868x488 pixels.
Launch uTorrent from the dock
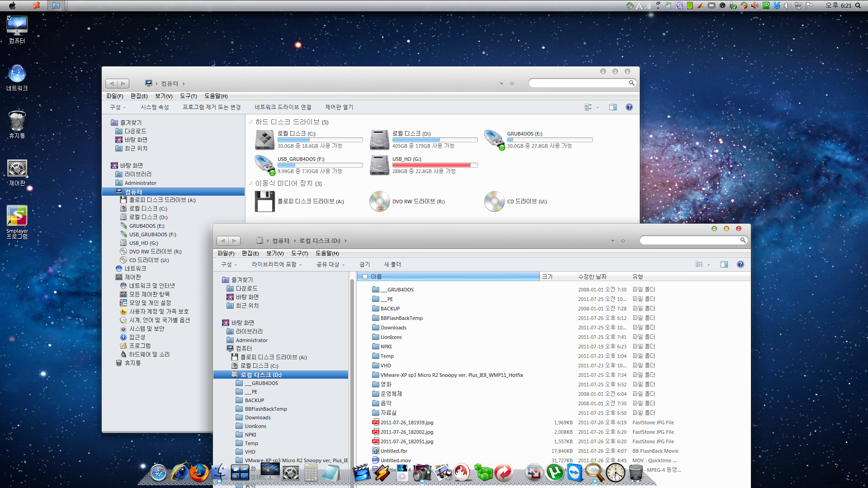tap(554, 473)
